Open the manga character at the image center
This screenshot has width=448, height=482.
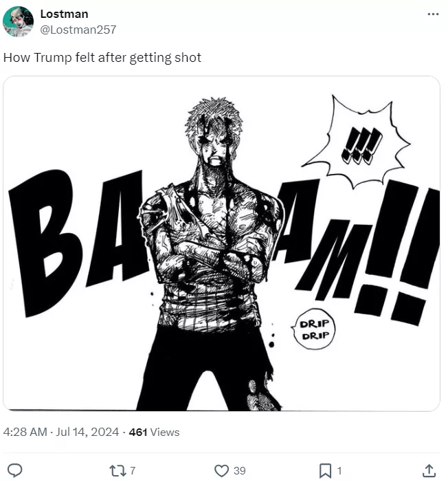coord(209,254)
